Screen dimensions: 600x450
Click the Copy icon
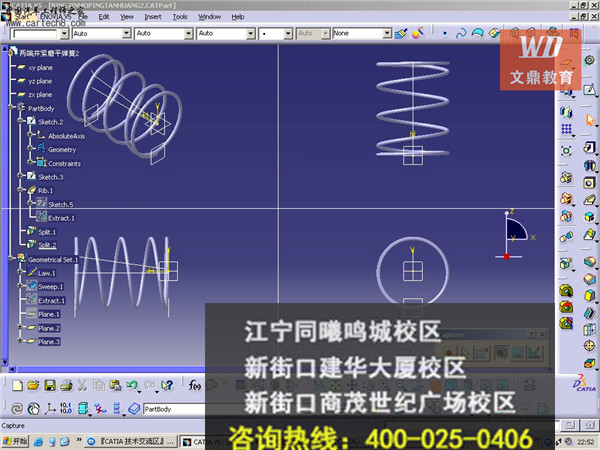coord(99,385)
